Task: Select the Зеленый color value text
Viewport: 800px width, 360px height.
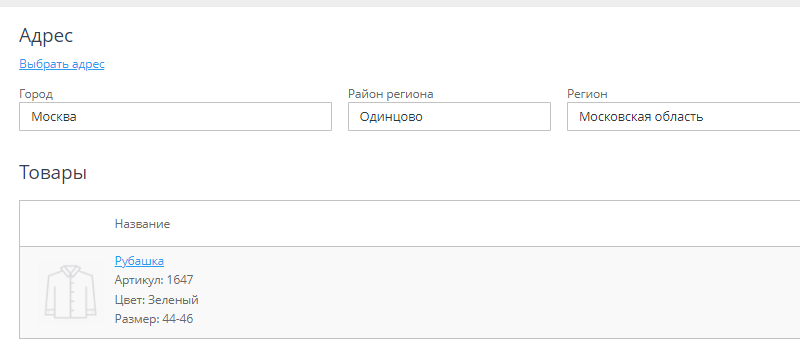Action: pos(173,300)
